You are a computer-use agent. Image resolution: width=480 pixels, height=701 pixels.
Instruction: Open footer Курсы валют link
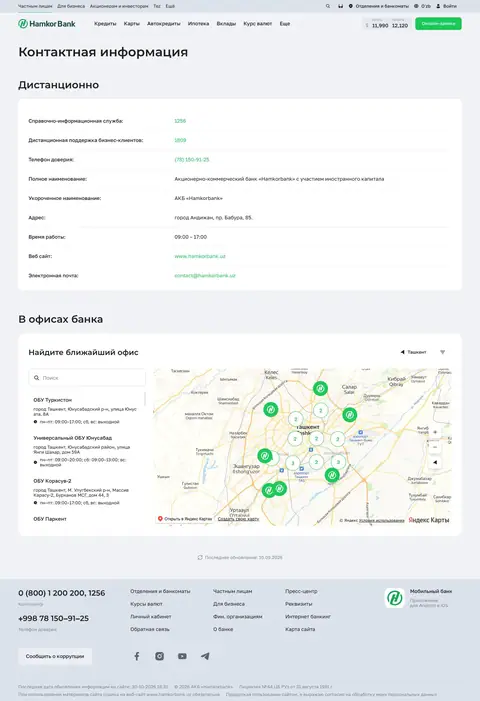pos(146,604)
